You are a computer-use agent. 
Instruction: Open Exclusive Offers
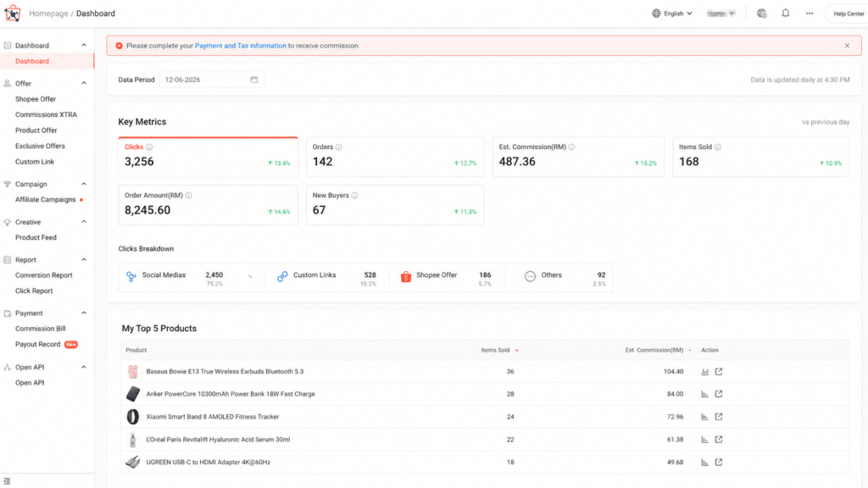coord(40,146)
